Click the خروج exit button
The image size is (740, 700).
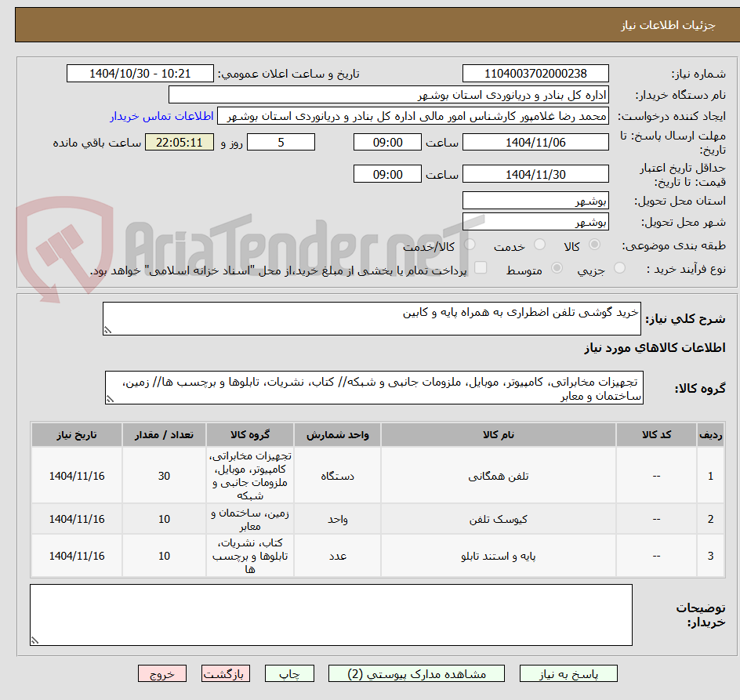click(162, 673)
